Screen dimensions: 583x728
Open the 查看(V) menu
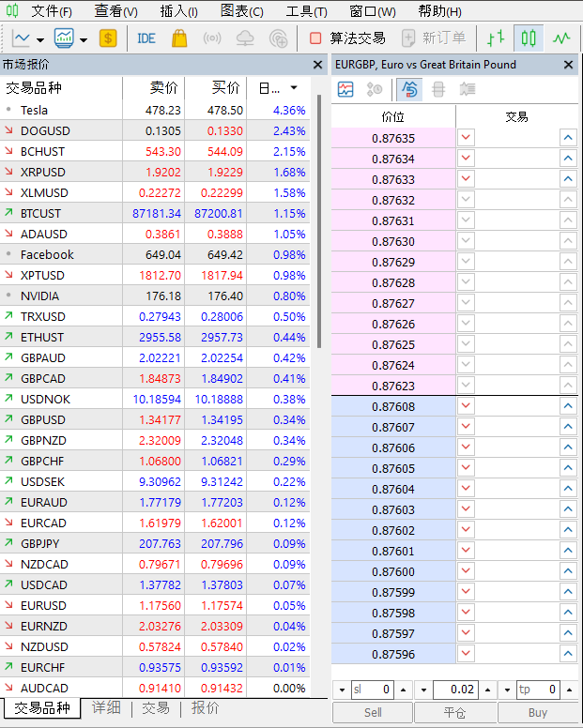[116, 11]
